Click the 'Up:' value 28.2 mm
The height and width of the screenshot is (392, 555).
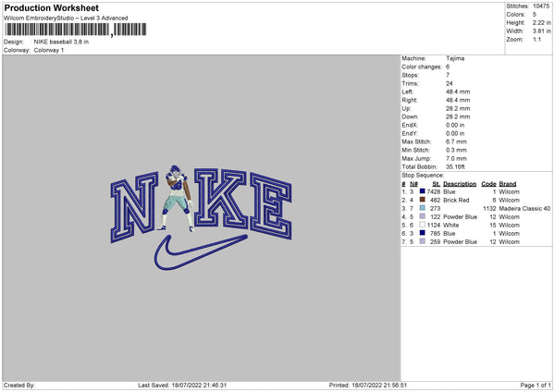pyautogui.click(x=458, y=108)
